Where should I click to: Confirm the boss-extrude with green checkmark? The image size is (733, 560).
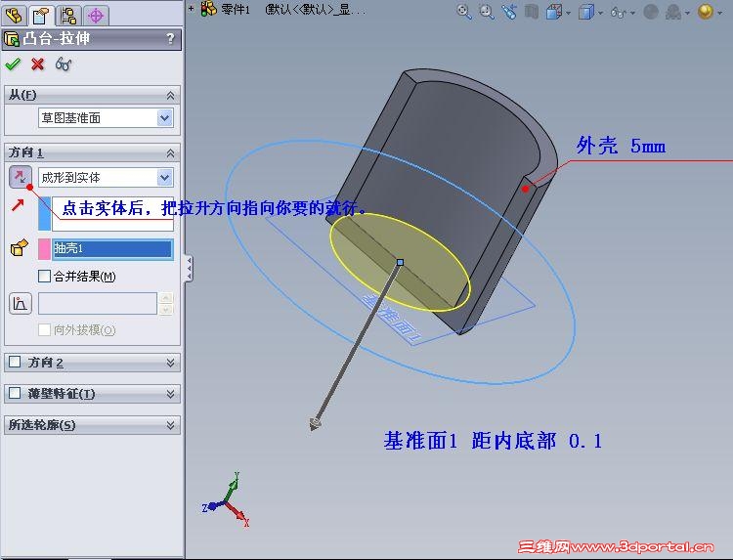click(13, 65)
